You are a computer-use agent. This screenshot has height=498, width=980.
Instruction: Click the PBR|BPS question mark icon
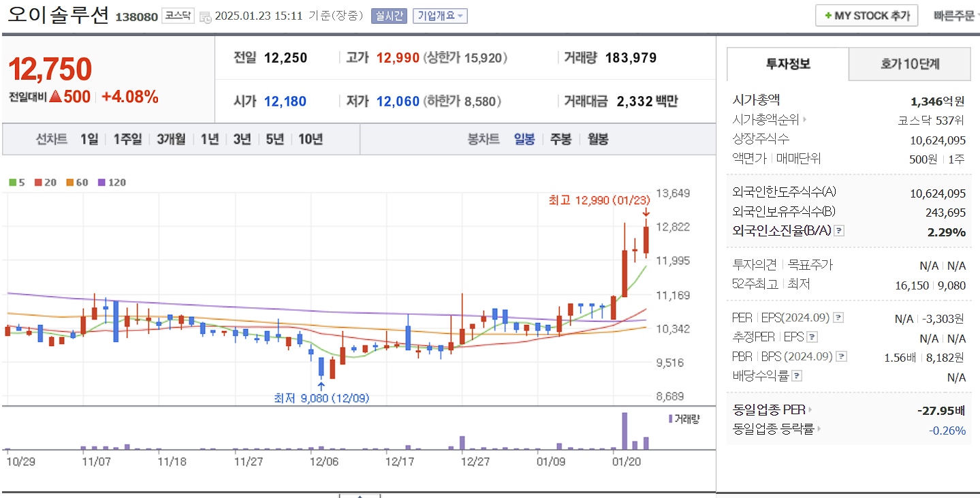coord(840,356)
